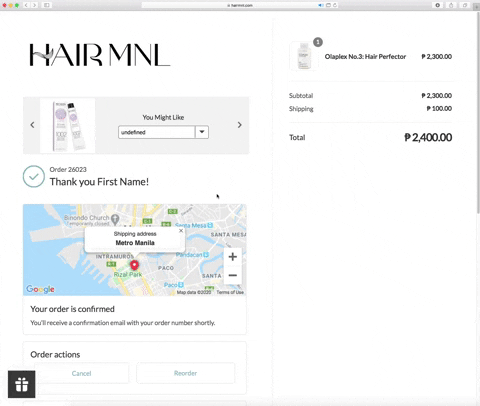
Task: Click the Reorder button
Action: click(x=185, y=373)
